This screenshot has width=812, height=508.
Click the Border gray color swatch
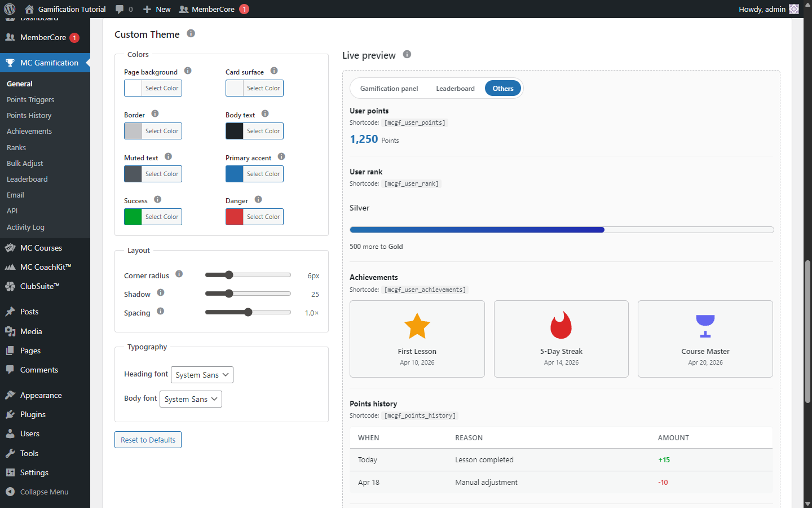point(133,131)
